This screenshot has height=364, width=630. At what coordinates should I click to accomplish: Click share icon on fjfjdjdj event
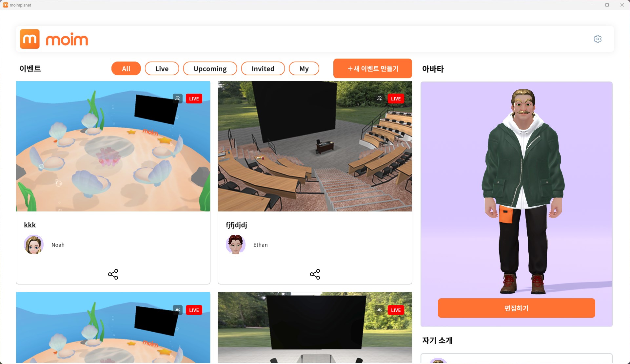315,274
